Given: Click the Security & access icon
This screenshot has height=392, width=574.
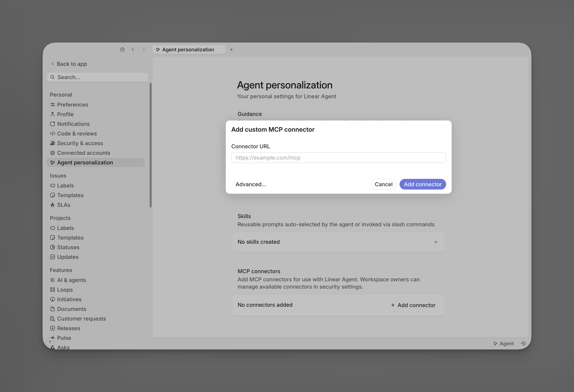Looking at the screenshot, I should coord(52,143).
